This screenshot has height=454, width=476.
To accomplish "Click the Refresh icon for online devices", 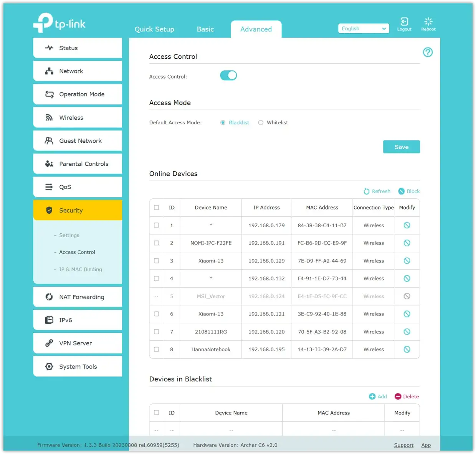I will tap(367, 191).
